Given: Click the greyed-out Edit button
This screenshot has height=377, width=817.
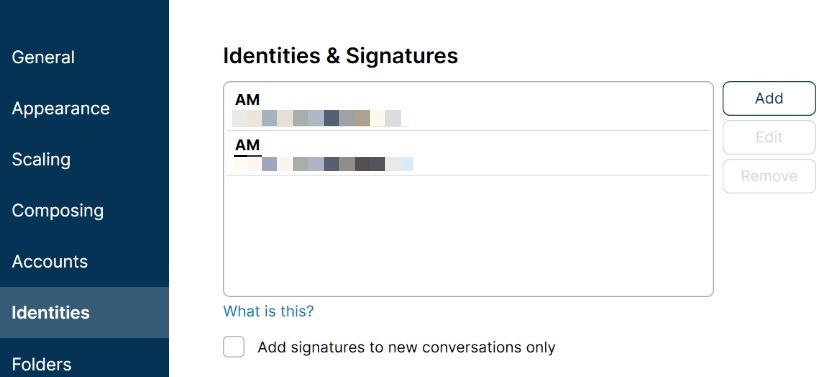Looking at the screenshot, I should (769, 137).
